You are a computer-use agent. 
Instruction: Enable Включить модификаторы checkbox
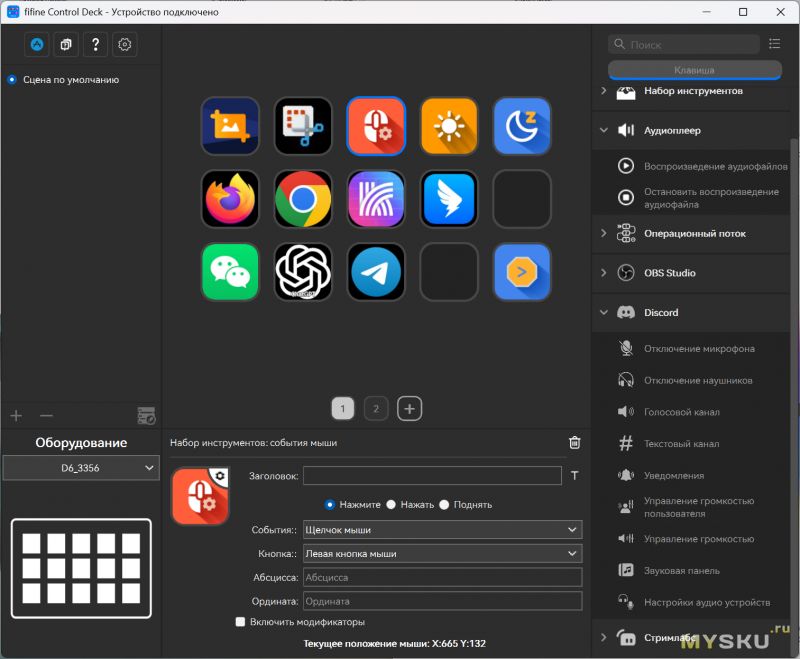pos(240,622)
